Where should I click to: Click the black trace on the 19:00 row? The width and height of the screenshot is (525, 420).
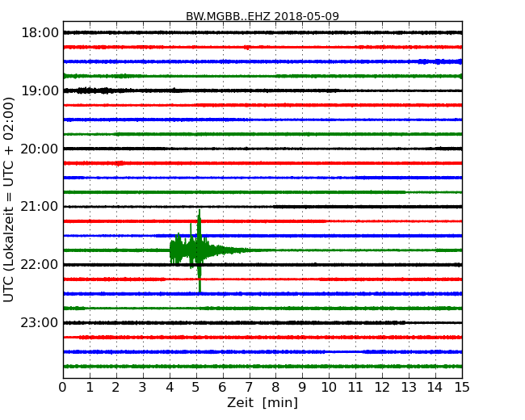pyautogui.click(x=262, y=90)
